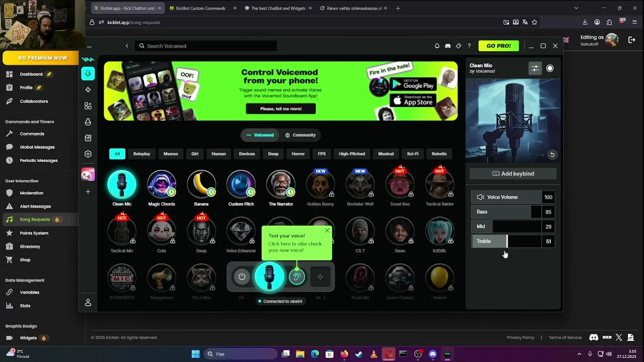Click the plus icon in Voicemod sidebar
Screen dimensions: 644x362
tap(88, 192)
